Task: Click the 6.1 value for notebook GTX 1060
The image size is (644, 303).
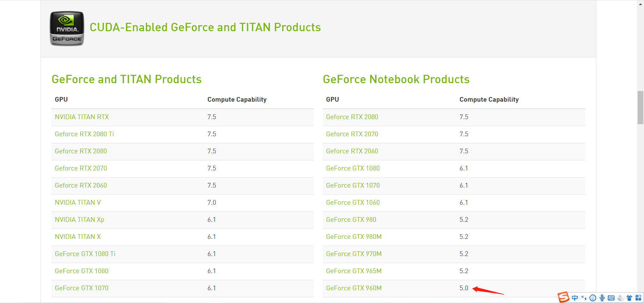Action: point(464,203)
